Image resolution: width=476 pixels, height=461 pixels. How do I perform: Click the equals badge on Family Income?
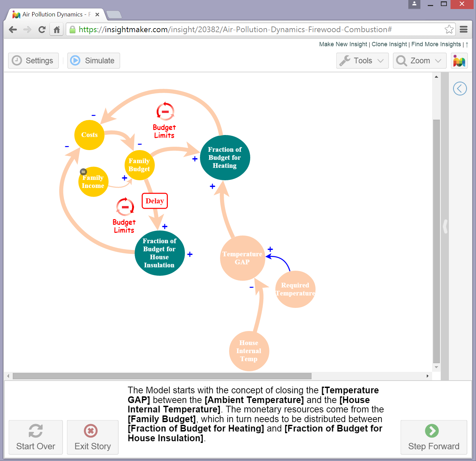83,172
